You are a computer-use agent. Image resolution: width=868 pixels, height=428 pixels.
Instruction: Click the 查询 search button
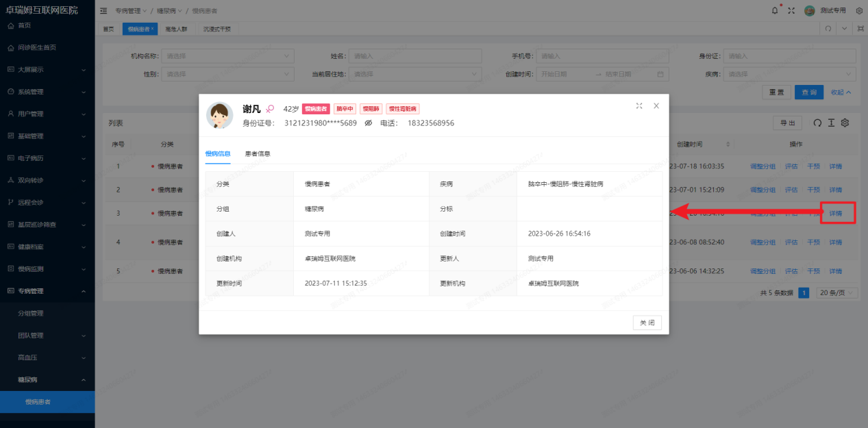[x=809, y=92]
